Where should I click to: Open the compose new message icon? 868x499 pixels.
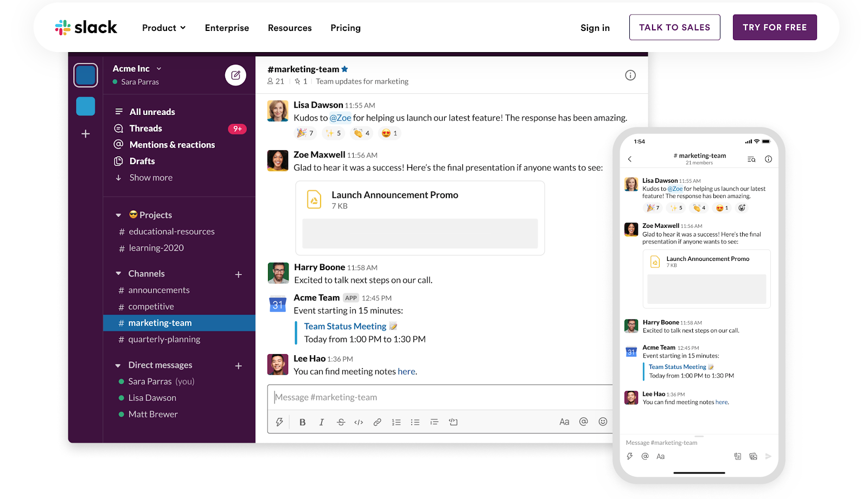tap(235, 75)
